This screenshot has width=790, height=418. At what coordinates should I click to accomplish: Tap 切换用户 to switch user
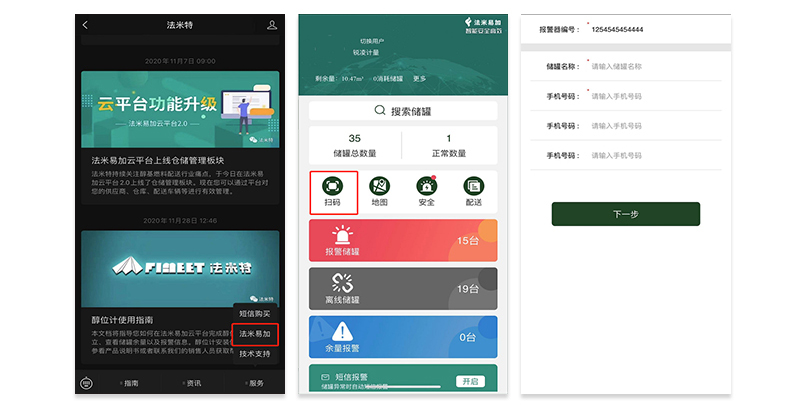click(x=372, y=41)
